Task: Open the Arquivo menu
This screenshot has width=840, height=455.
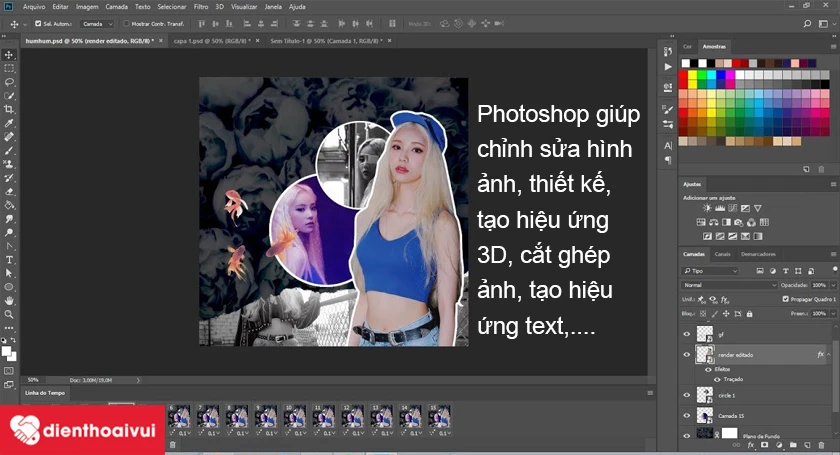Action: click(x=34, y=7)
